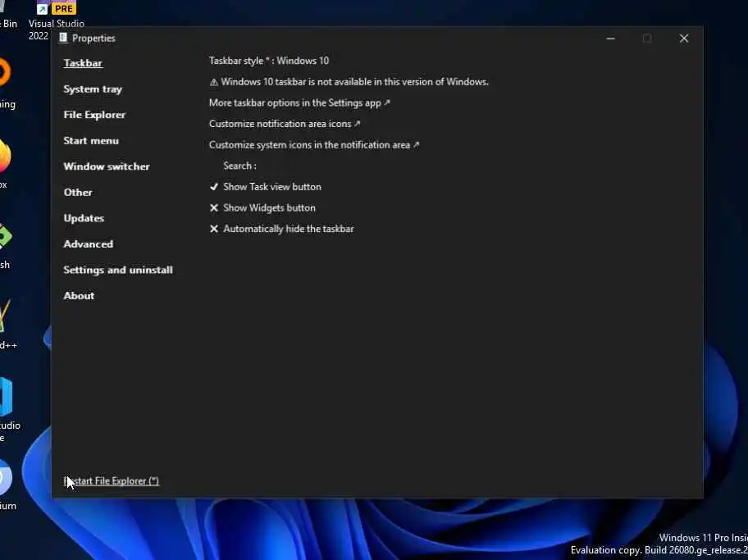Switch to System tray section
The image size is (748, 560).
93,89
